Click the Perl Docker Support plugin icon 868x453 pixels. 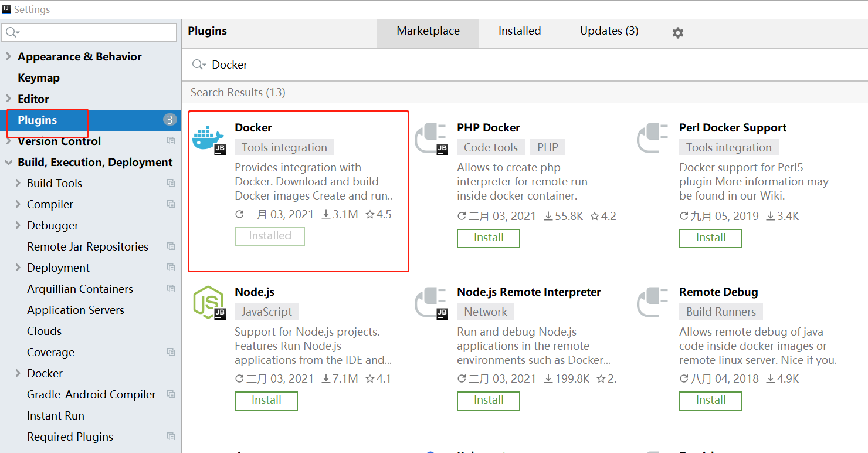(653, 138)
